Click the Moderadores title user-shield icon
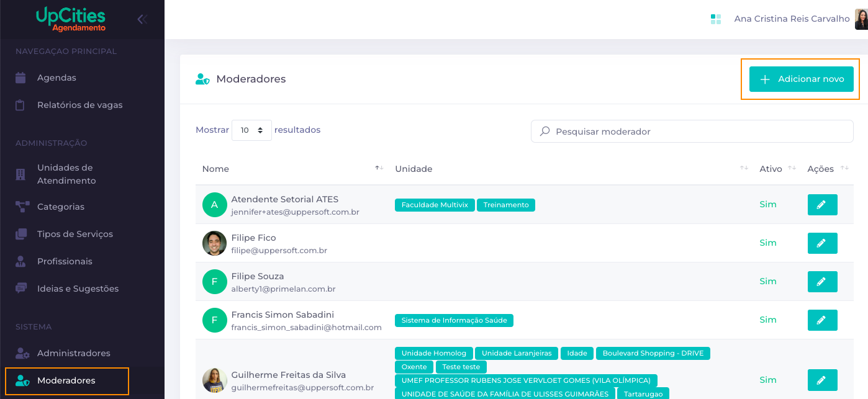The width and height of the screenshot is (868, 399). 202,79
